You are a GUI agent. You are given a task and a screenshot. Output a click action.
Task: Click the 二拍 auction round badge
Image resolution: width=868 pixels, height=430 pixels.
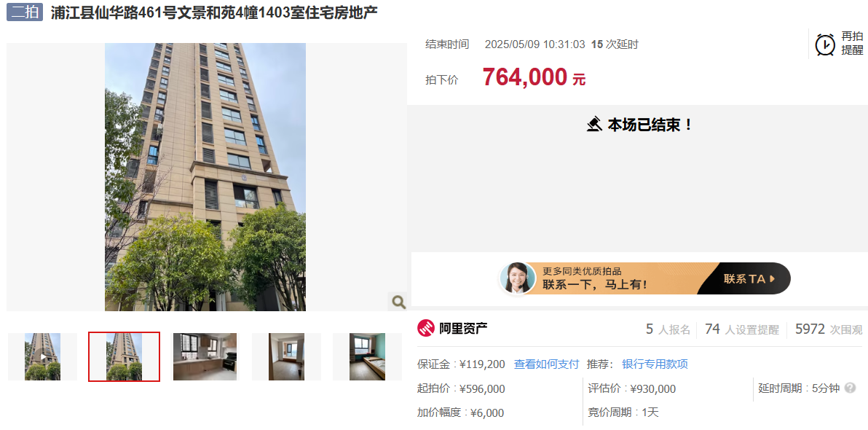click(25, 12)
